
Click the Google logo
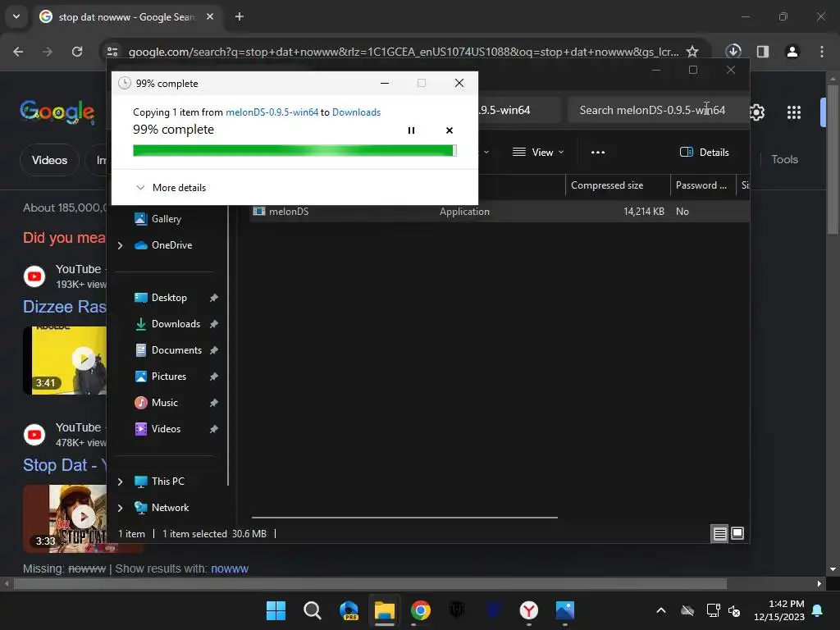tap(57, 112)
